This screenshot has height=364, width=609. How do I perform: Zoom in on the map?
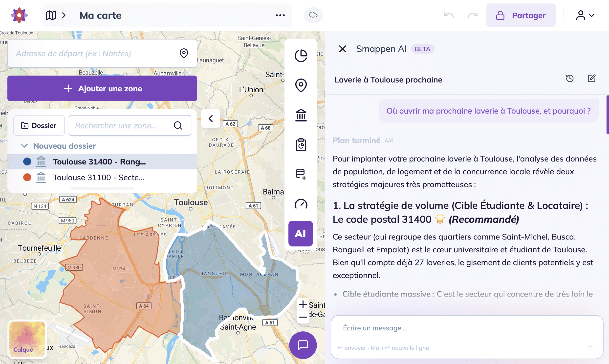click(303, 304)
